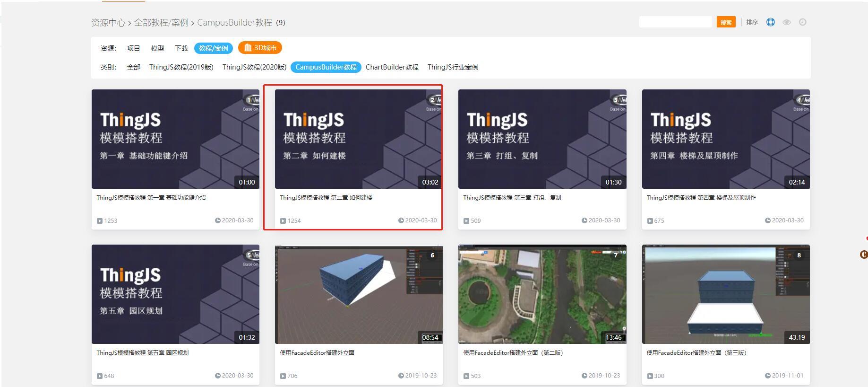Viewport: 868px width, 387px height.
Task: Click the 01:32 duration badge
Action: point(247,337)
